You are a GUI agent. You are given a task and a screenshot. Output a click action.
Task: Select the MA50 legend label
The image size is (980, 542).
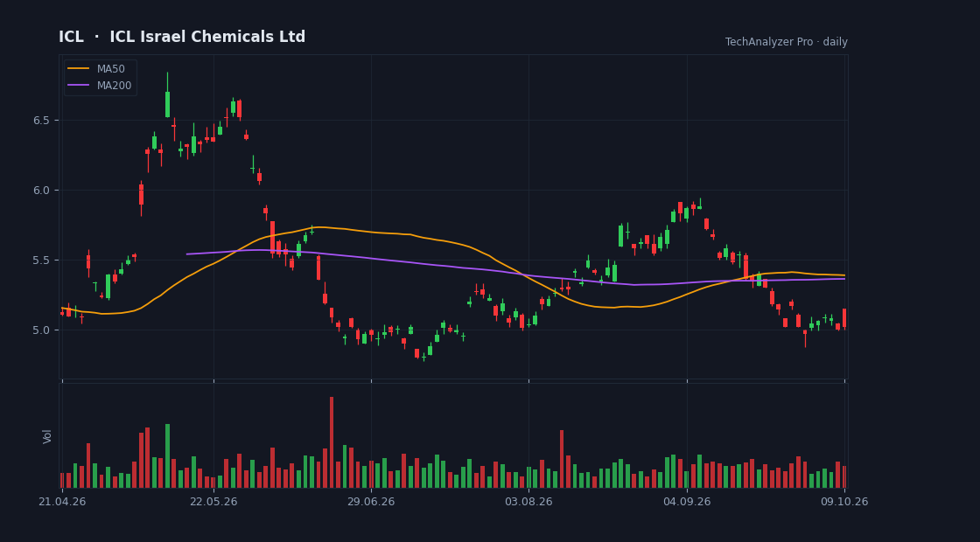(x=110, y=69)
